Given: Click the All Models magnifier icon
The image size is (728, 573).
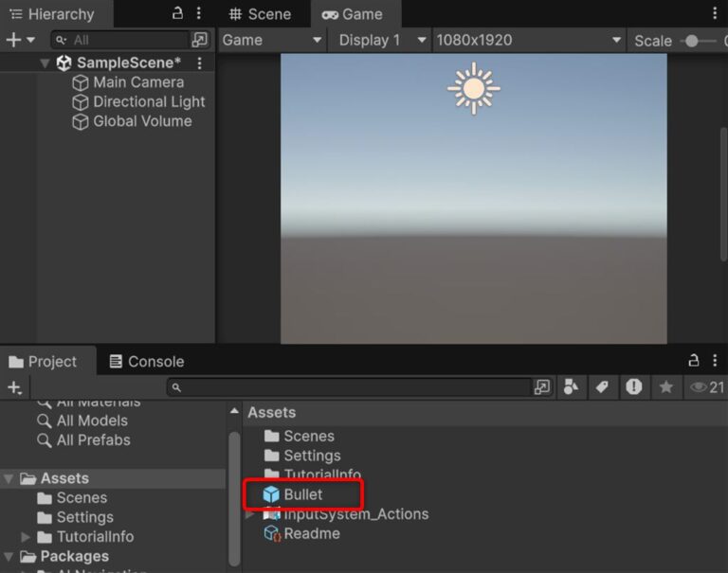Looking at the screenshot, I should [45, 421].
